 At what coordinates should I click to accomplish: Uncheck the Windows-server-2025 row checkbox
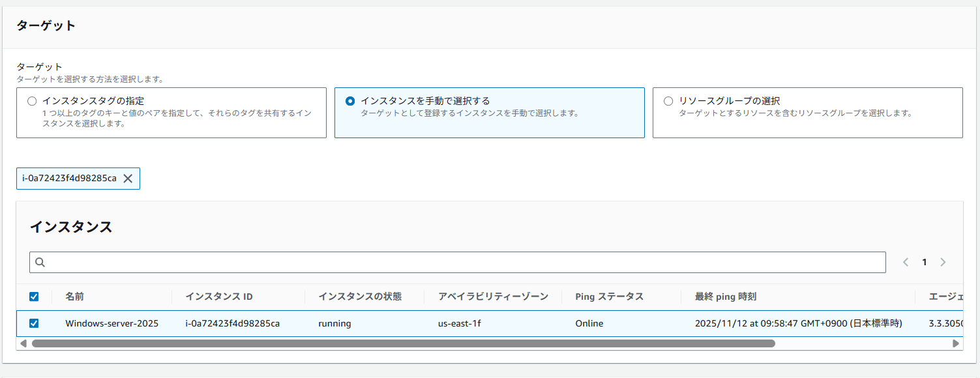[x=34, y=323]
